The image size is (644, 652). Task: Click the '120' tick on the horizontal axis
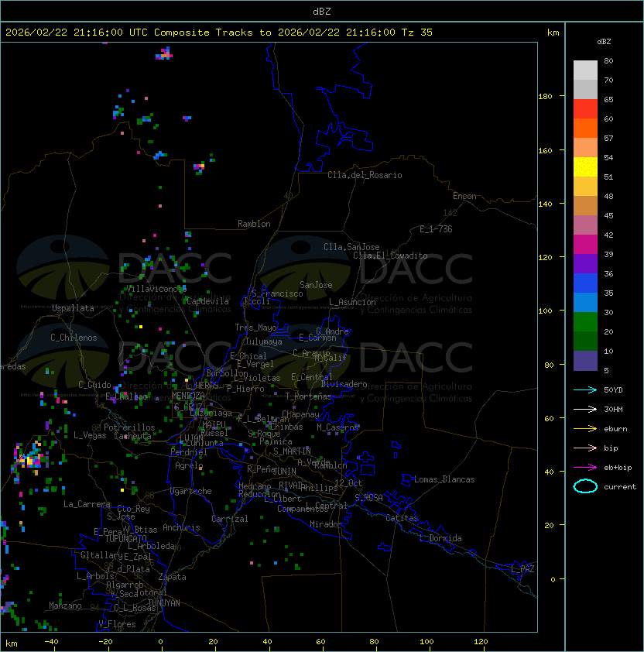click(481, 642)
